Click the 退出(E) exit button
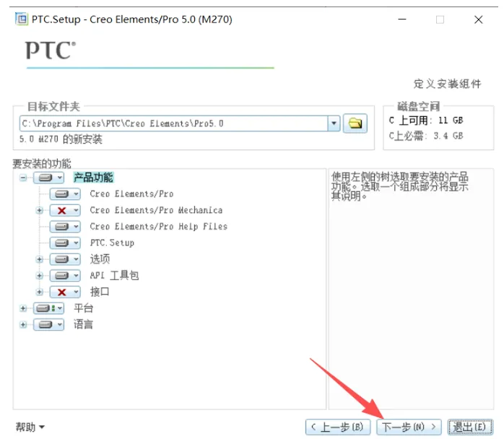 pyautogui.click(x=470, y=427)
